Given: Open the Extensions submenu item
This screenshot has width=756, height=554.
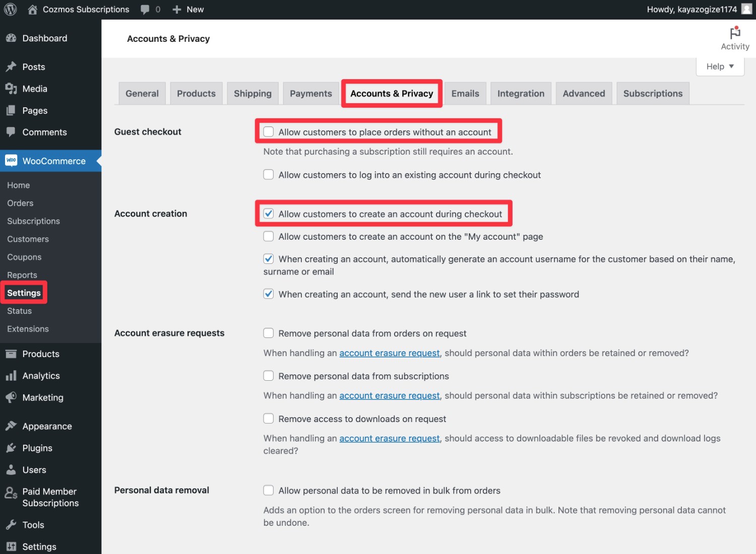Looking at the screenshot, I should [x=28, y=329].
